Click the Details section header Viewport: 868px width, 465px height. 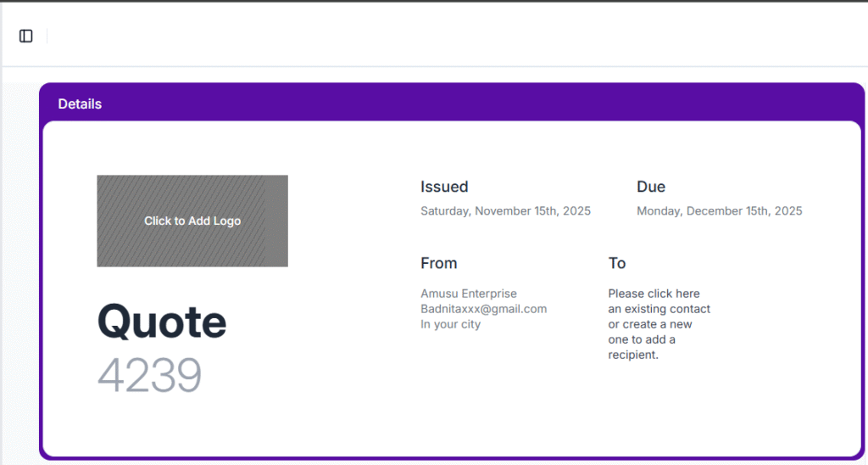coord(80,104)
